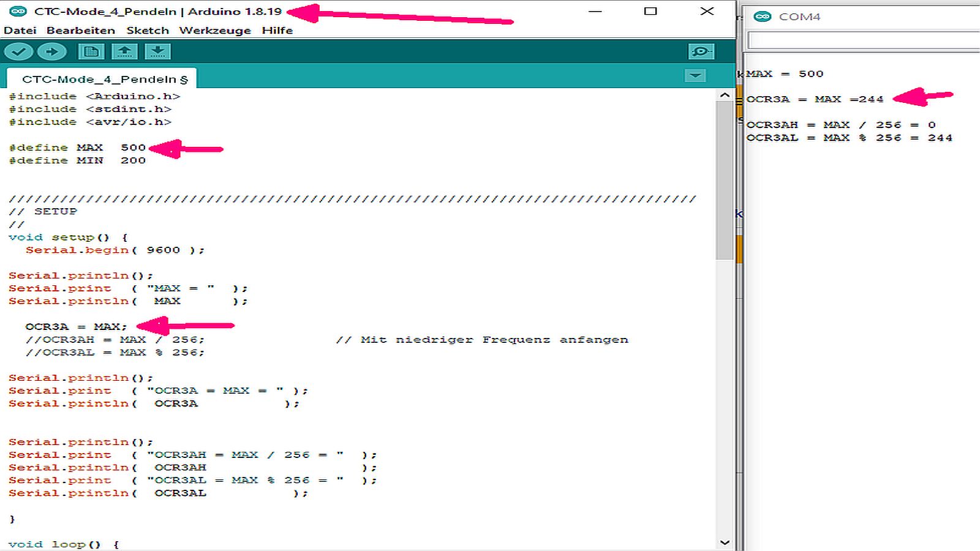Viewport: 980px width, 551px height.
Task: Create a new sketch with toolbar icon
Action: tap(91, 52)
